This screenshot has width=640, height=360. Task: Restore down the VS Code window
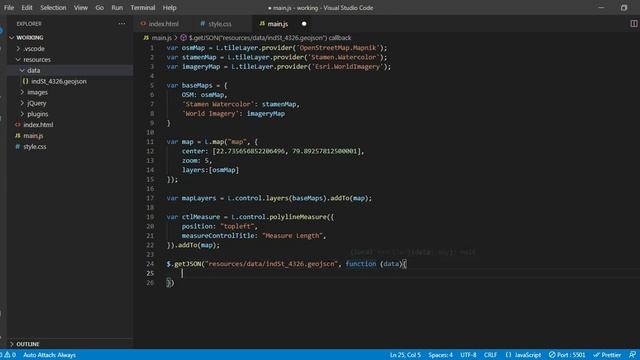click(x=624, y=7)
